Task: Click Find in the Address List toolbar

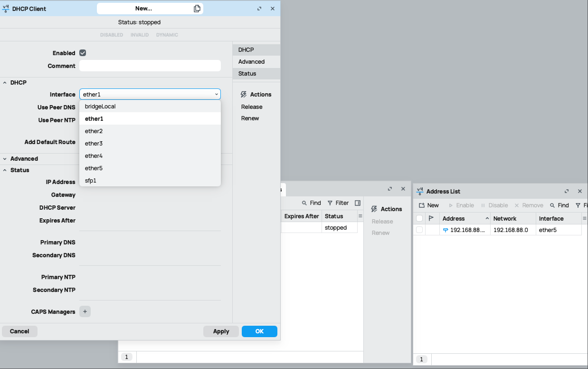Action: (559, 205)
